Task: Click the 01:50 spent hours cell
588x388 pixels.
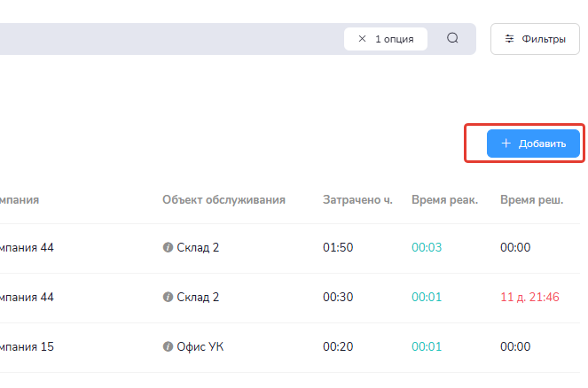Action: 338,248
